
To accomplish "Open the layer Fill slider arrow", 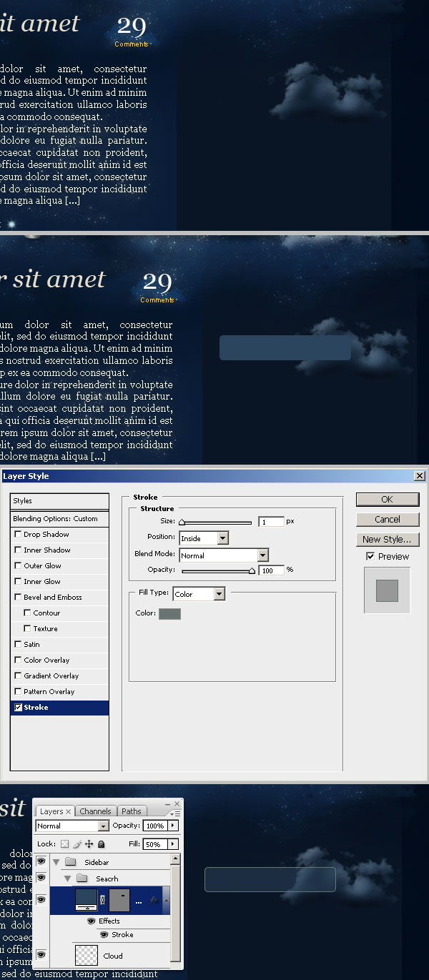I will [172, 844].
